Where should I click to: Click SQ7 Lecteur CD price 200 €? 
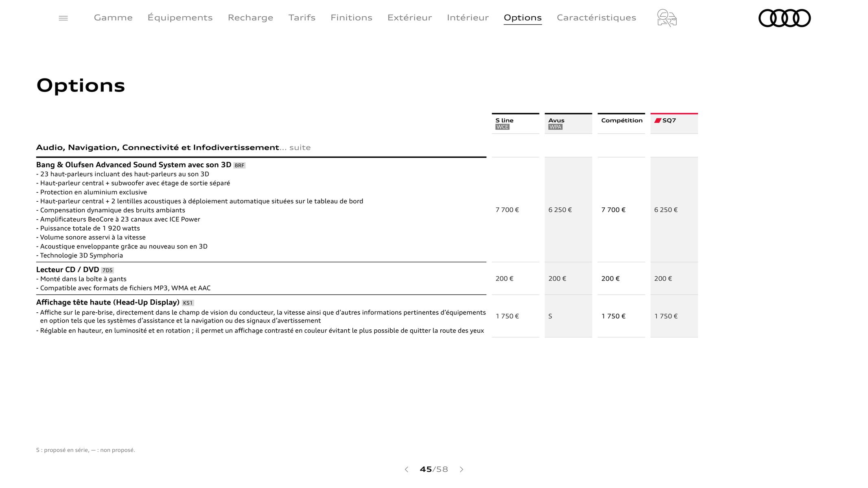tap(663, 279)
